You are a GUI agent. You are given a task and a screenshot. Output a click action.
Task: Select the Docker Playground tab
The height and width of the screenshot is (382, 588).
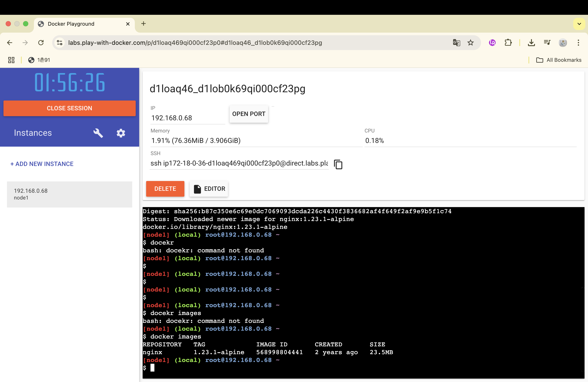[84, 24]
